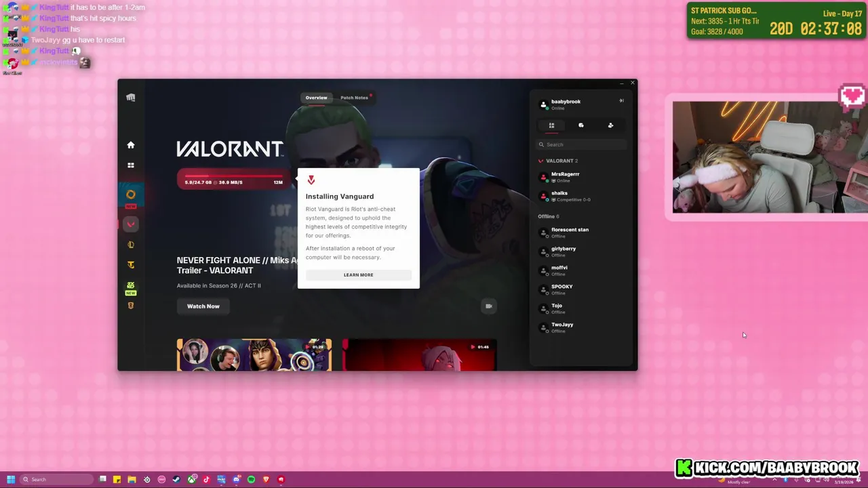Select the VALORANT icon in sidebar
The width and height of the screenshot is (868, 488).
point(131,224)
